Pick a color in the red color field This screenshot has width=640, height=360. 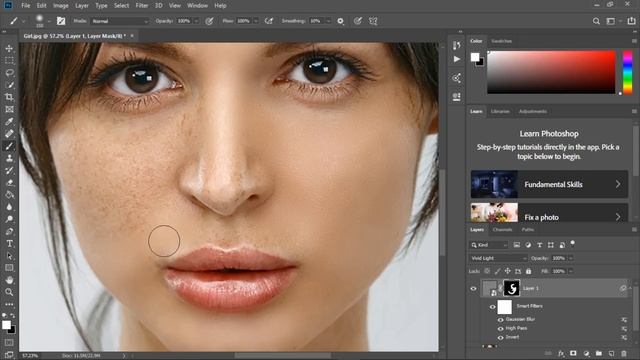coord(551,72)
